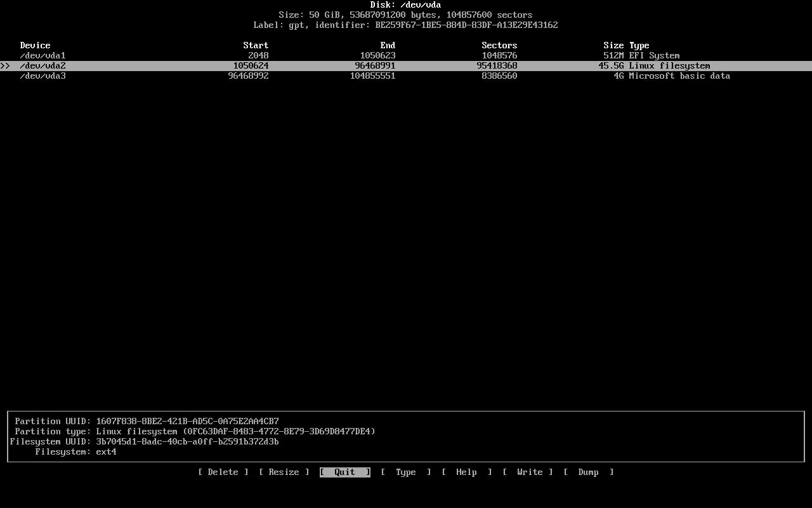The height and width of the screenshot is (508, 812).
Task: Click start sector 1050624
Action: click(x=251, y=65)
